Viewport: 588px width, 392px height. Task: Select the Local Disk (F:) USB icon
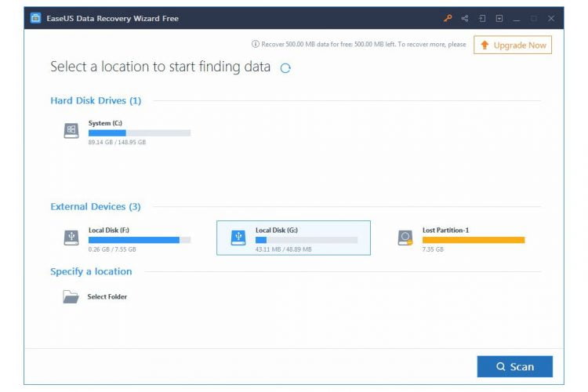click(x=71, y=238)
